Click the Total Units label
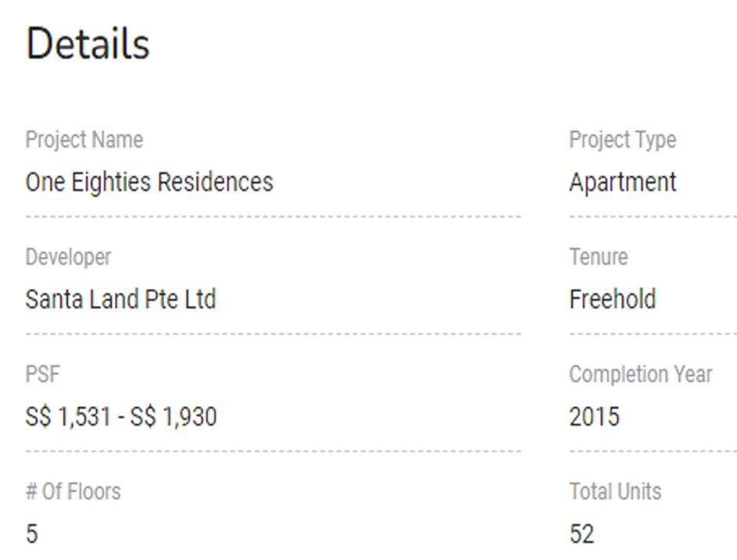Image resolution: width=737 pixels, height=560 pixels. point(615,491)
